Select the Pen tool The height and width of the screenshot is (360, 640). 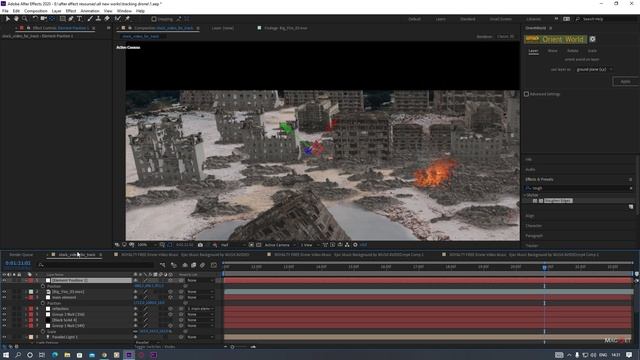click(x=71, y=19)
